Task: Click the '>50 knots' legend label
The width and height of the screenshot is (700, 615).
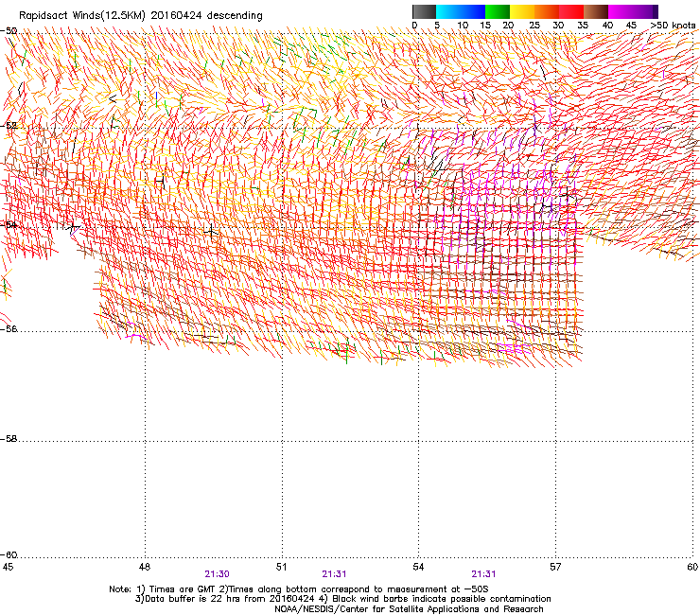Action: pyautogui.click(x=673, y=26)
